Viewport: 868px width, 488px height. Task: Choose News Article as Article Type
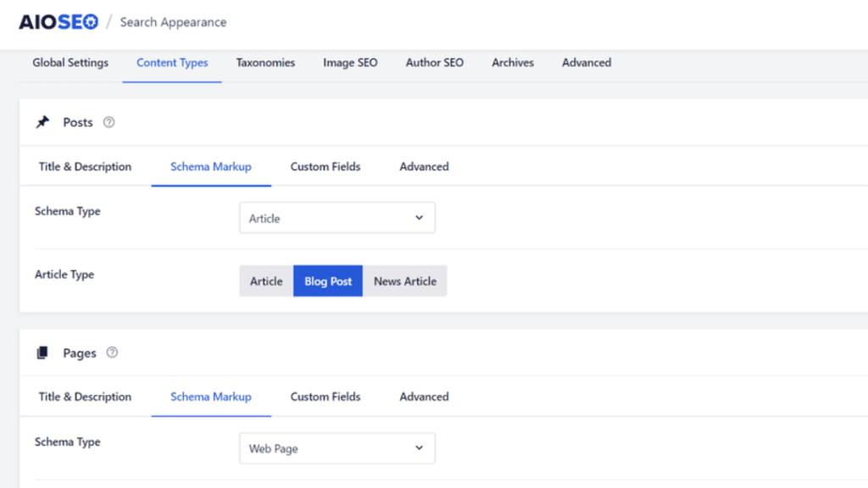pyautogui.click(x=404, y=281)
